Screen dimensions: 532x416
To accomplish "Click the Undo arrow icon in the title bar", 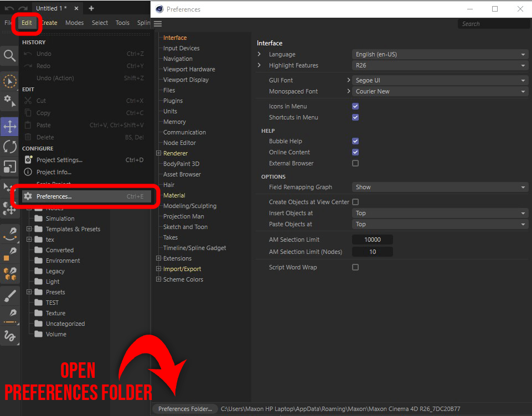I will click(x=10, y=8).
